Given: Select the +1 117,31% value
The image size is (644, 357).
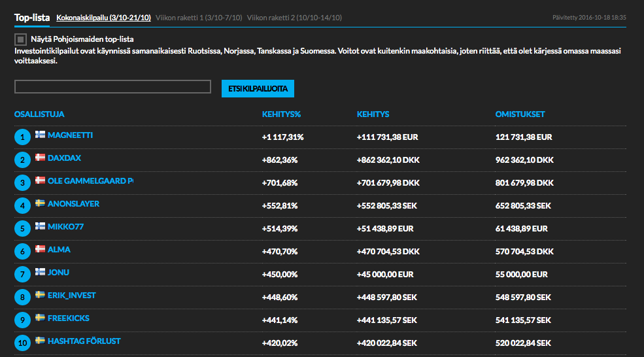Looking at the screenshot, I should pyautogui.click(x=283, y=137).
